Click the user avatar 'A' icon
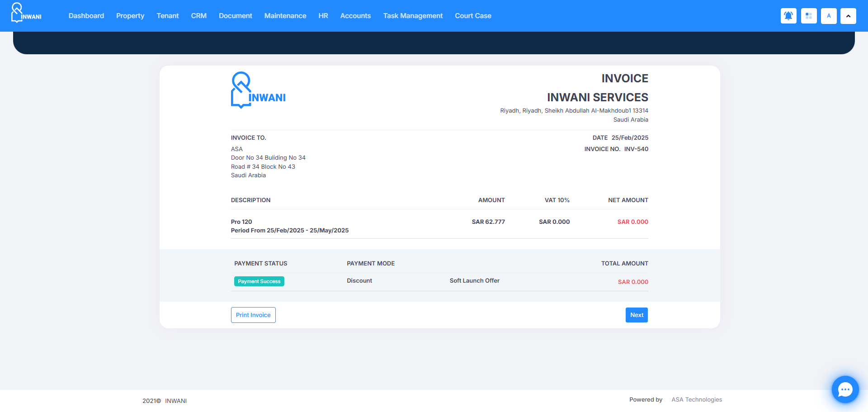The image size is (868, 412). pyautogui.click(x=829, y=16)
